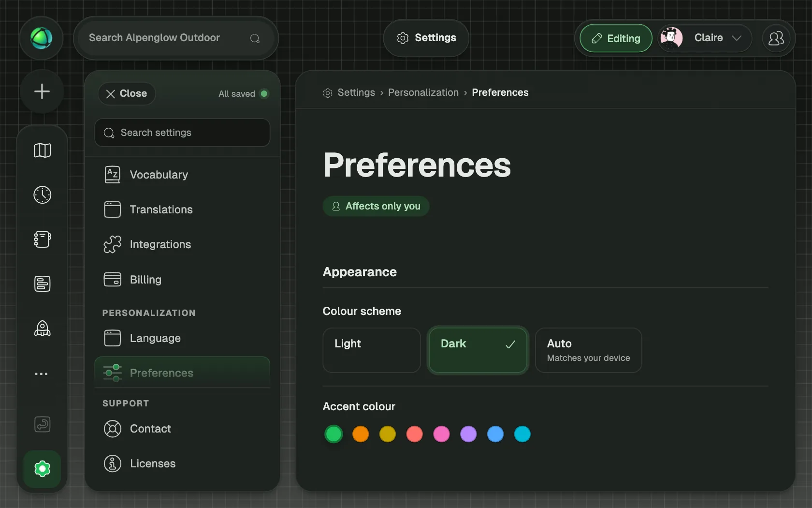This screenshot has height=508, width=812.
Task: Click Claire's avatar picture
Action: (x=671, y=38)
